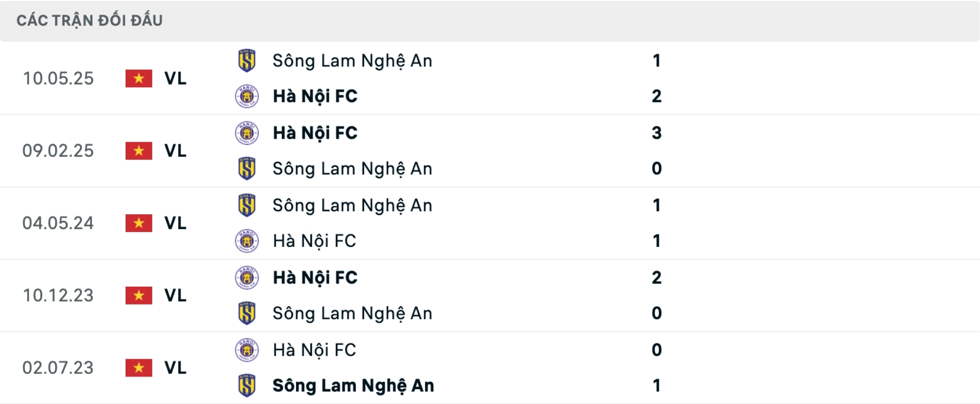Select the score 2 in the first match
This screenshot has height=404, width=980.
(657, 96)
